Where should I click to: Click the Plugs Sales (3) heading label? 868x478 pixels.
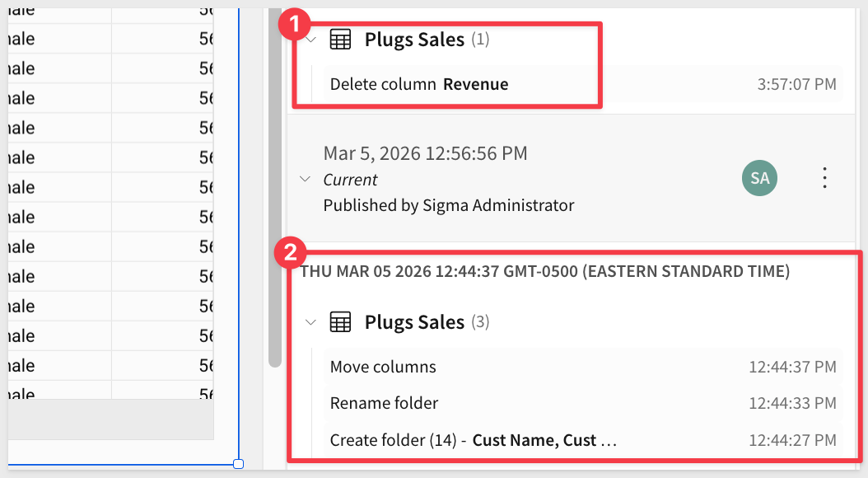click(x=414, y=322)
